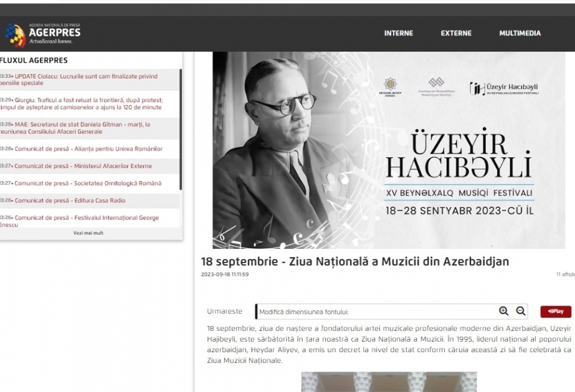This screenshot has height=392, width=575.
Task: Open Alianța pentru Unirea Românilor press release
Action: pyautogui.click(x=89, y=149)
